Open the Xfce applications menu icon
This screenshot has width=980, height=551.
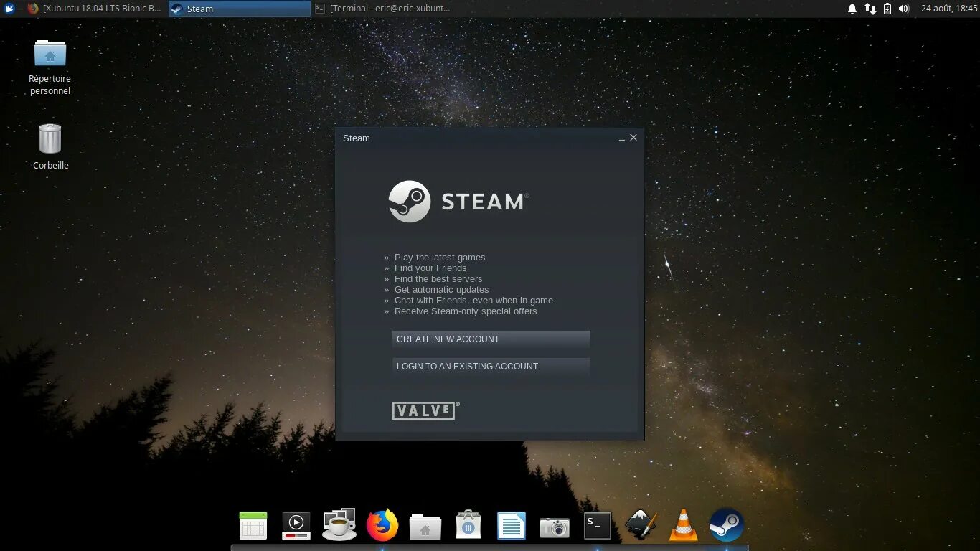click(x=9, y=9)
